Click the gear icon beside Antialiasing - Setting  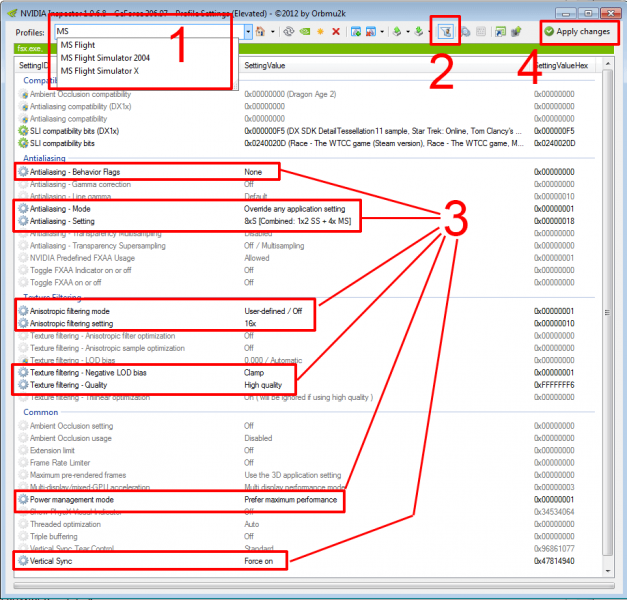(x=23, y=221)
